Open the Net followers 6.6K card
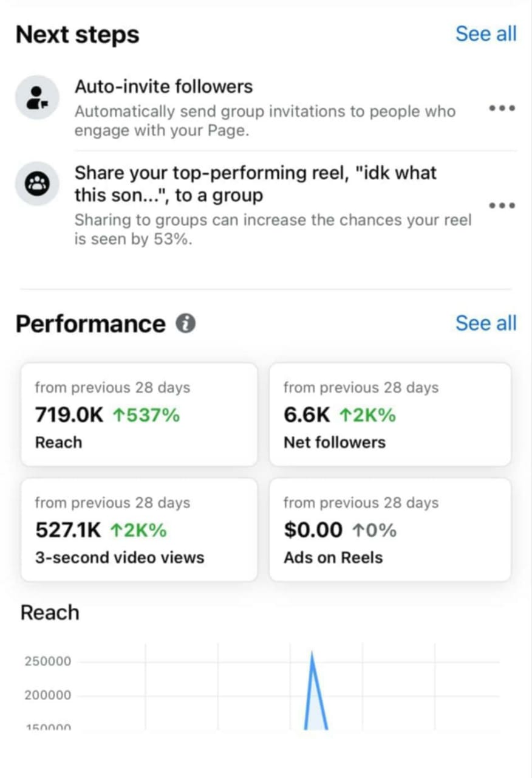Screen dimensions: 532x778 pos(390,415)
